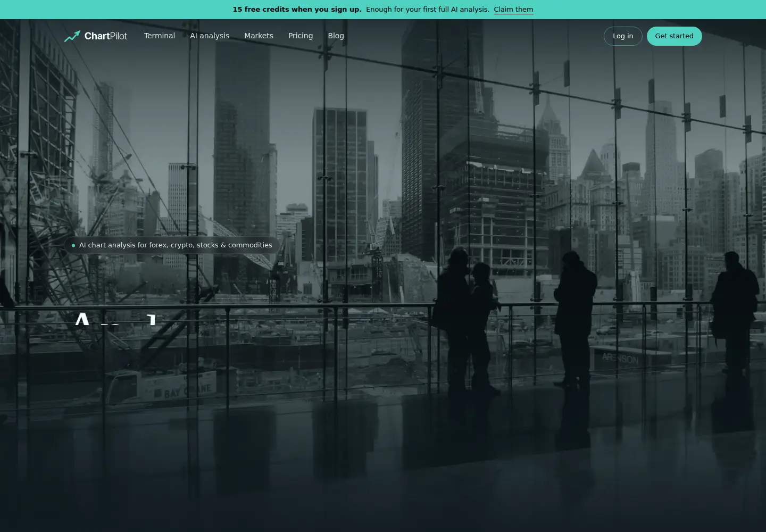Image resolution: width=766 pixels, height=532 pixels.
Task: Click the Get started button
Action: (x=674, y=36)
